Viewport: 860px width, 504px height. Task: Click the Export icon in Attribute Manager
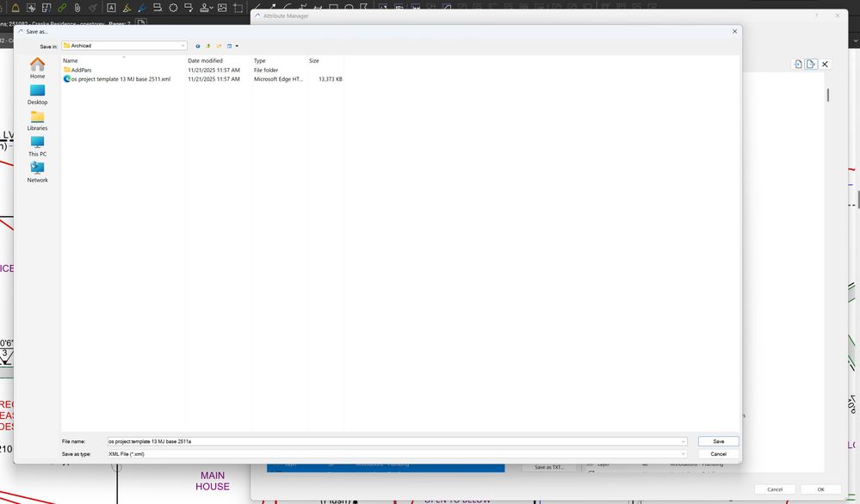coord(811,65)
